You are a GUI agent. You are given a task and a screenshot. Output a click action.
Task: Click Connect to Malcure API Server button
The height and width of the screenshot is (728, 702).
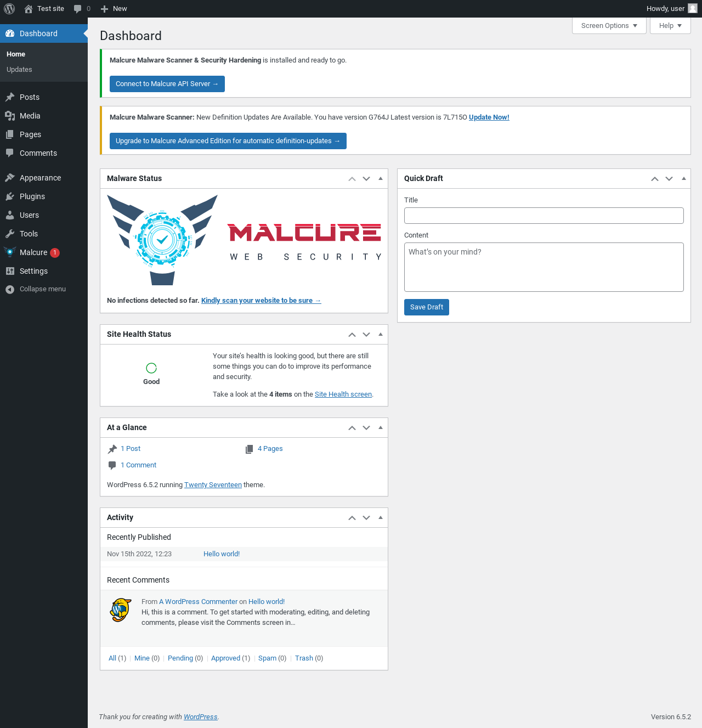(167, 84)
